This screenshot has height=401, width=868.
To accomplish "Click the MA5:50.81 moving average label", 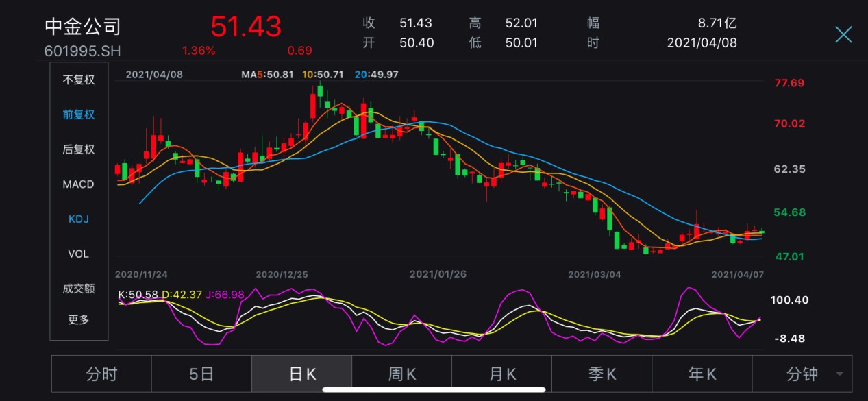I will (268, 74).
